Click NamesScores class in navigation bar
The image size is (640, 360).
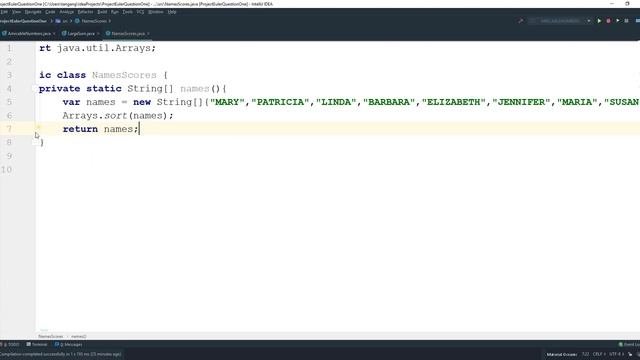(x=91, y=21)
